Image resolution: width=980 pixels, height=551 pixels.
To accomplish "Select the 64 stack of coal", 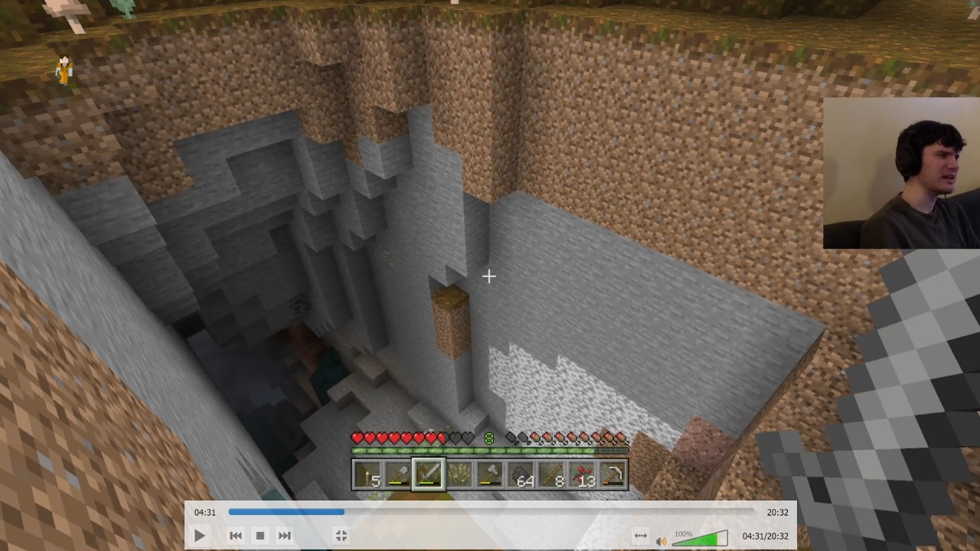I will click(521, 474).
